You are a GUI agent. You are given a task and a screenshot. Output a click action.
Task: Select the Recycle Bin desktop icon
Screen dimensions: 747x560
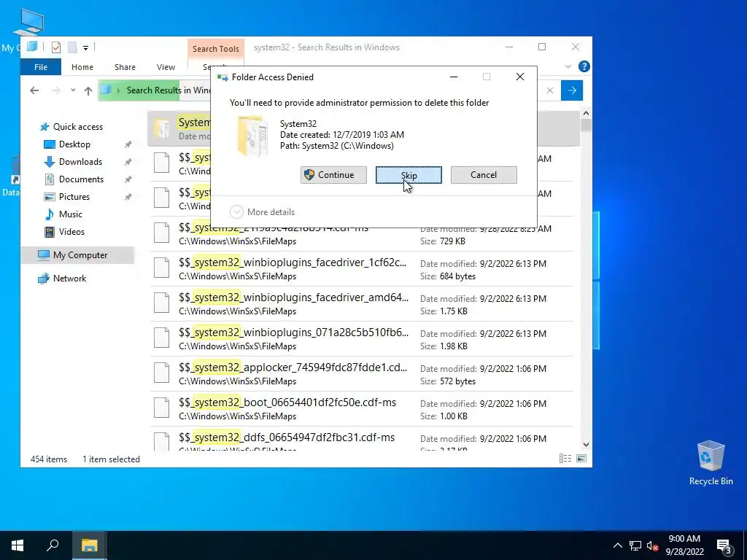[711, 463]
